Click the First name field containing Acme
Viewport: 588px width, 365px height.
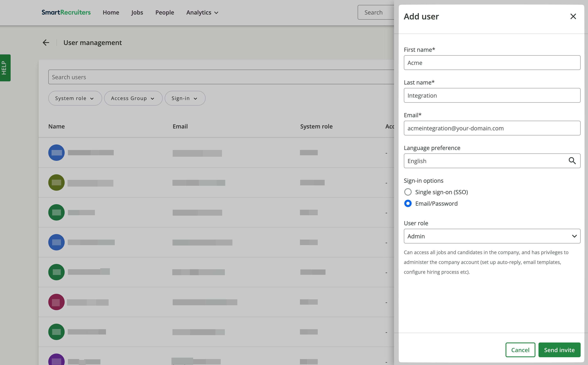492,63
